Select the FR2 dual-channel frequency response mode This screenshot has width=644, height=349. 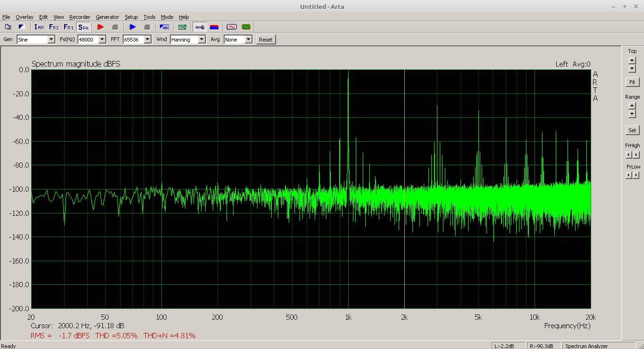pyautogui.click(x=54, y=27)
